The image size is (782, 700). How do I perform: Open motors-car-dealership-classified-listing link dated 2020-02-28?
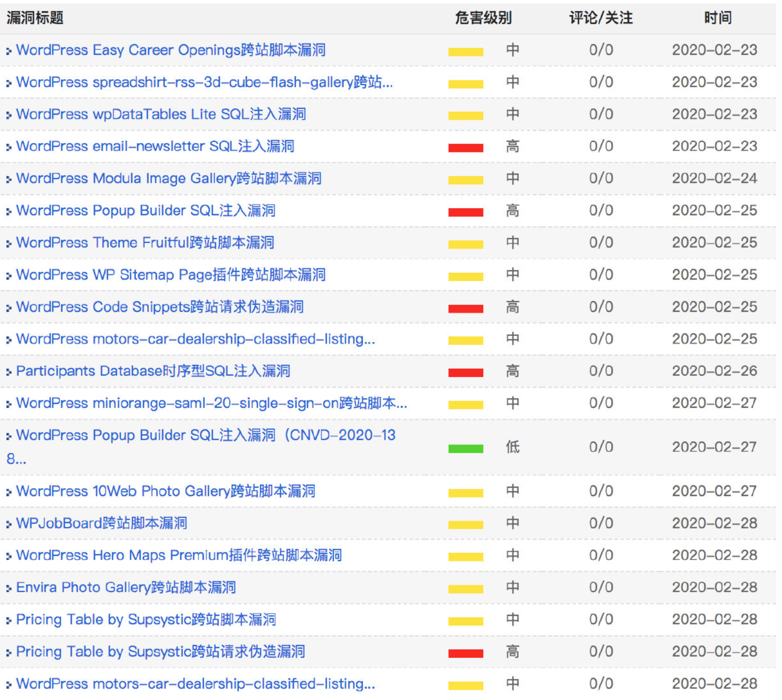pos(195,684)
